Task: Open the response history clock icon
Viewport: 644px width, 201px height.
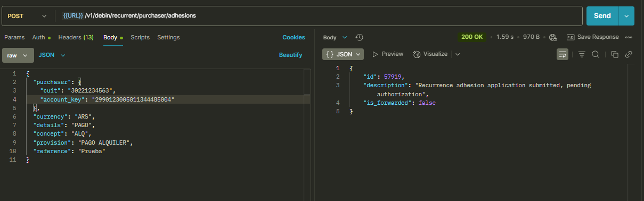Action: click(x=359, y=37)
